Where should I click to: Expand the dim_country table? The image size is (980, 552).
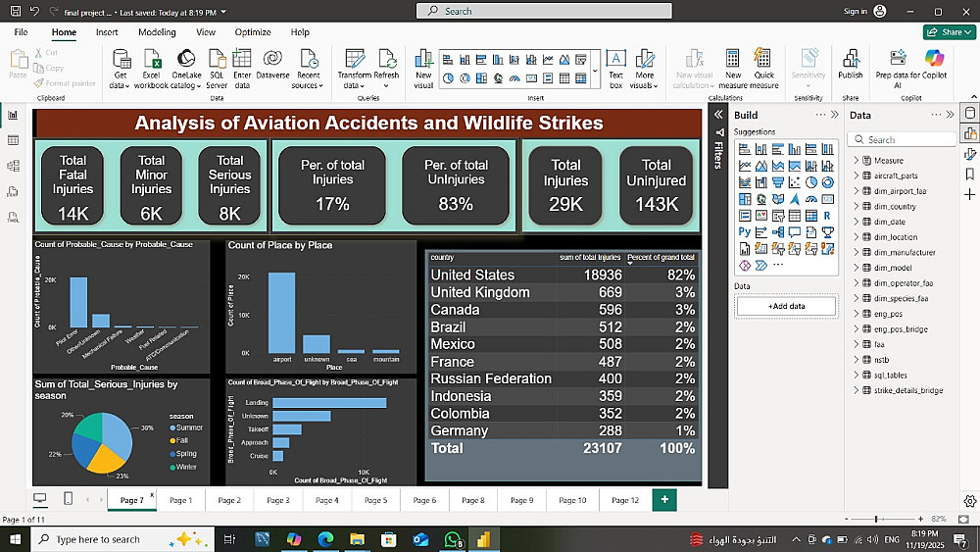pos(856,207)
